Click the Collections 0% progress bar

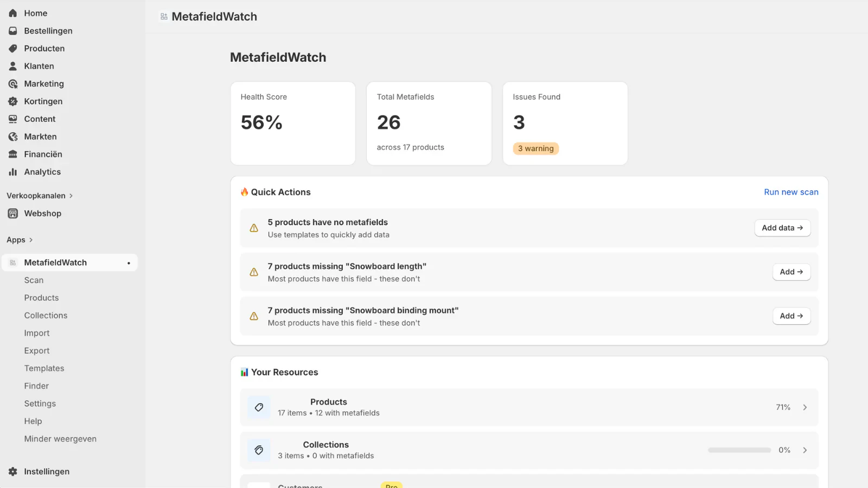(x=739, y=450)
